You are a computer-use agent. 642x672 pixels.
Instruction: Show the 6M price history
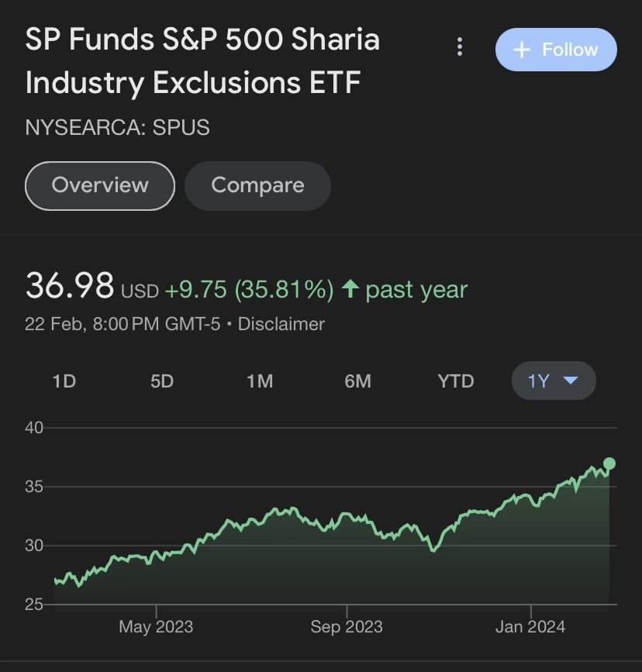[357, 381]
